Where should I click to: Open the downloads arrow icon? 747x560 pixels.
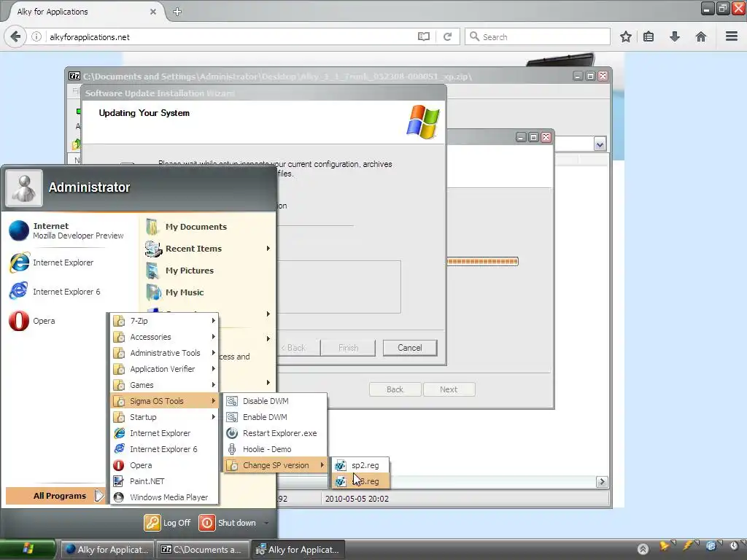coord(675,36)
